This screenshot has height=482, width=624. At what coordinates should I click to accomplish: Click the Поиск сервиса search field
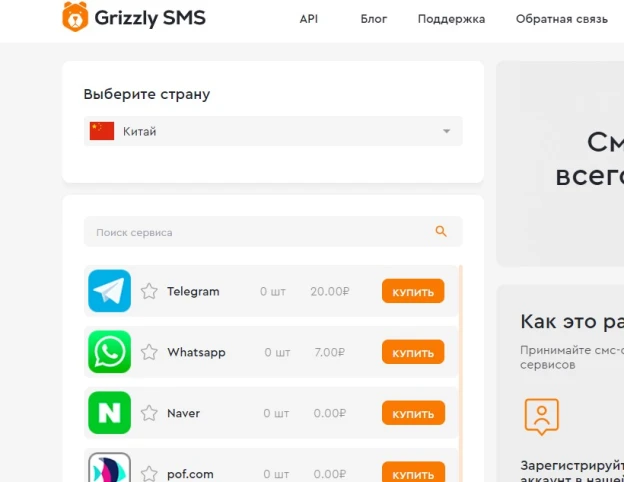coord(273,232)
